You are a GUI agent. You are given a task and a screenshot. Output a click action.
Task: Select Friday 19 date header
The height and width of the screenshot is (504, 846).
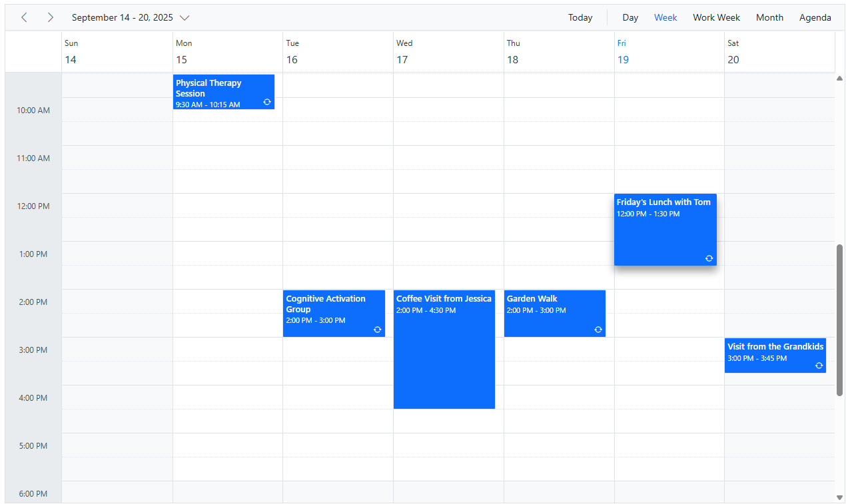[x=622, y=59]
